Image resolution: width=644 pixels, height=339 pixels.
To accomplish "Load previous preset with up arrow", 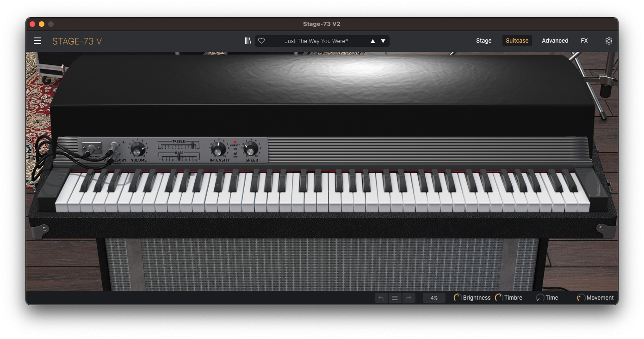I will (x=372, y=41).
